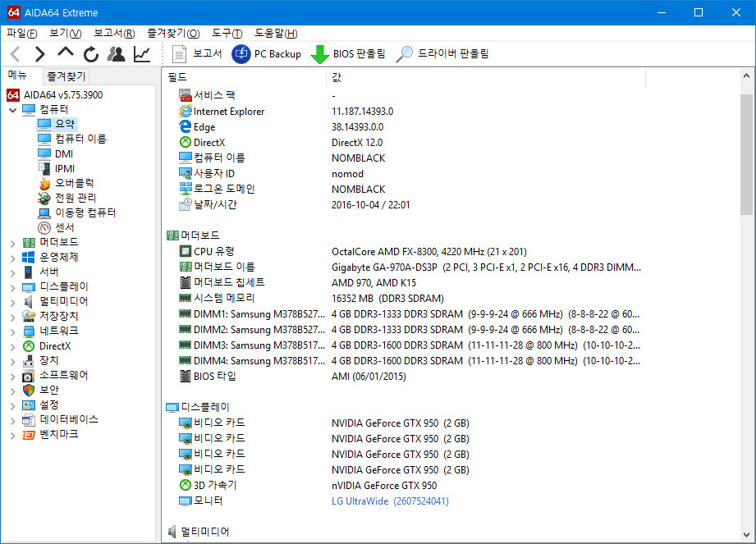This screenshot has height=544, width=756.
Task: Select the DirectX Xbox icon in tree
Action: point(29,346)
